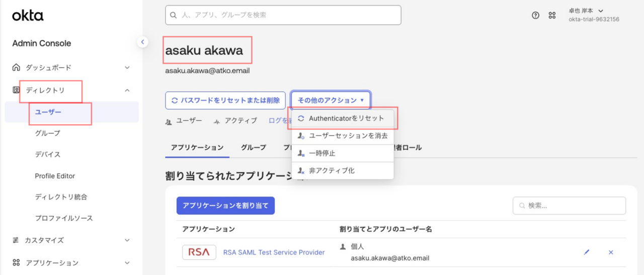Click the pencil edit icon for RSA app
This screenshot has width=644, height=275.
[586, 252]
